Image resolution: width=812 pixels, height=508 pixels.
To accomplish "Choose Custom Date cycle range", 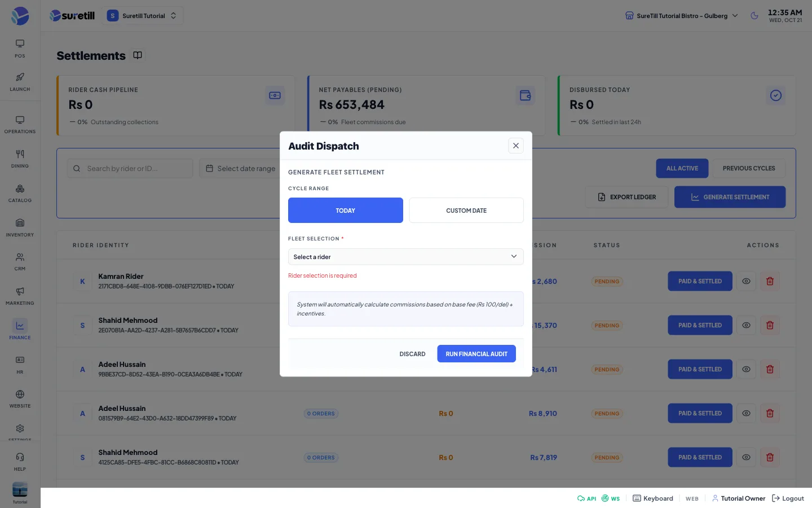I will pyautogui.click(x=466, y=211).
